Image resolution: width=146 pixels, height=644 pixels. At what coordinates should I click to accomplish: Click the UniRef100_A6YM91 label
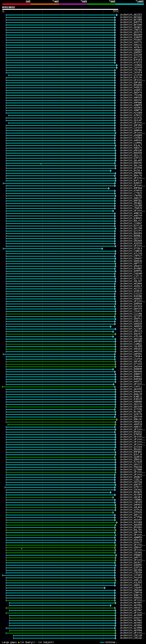pos(131,605)
